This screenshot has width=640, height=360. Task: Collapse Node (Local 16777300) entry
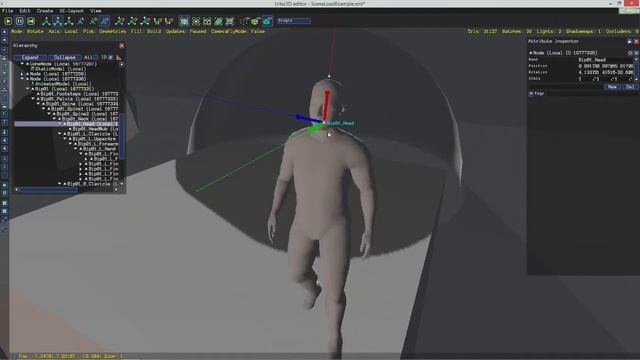coord(22,79)
